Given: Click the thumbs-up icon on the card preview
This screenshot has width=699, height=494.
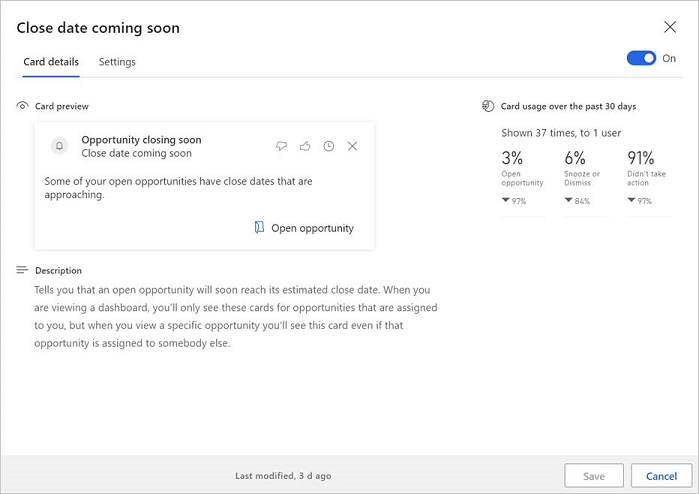Looking at the screenshot, I should pyautogui.click(x=305, y=146).
